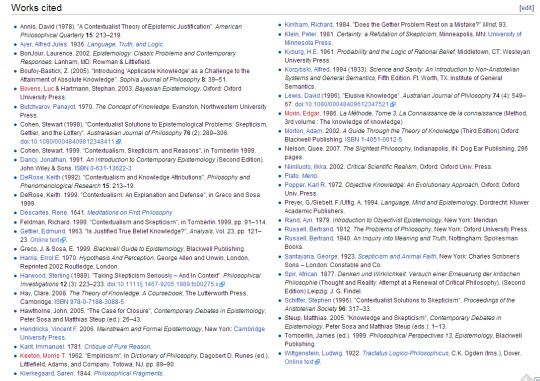Open Scepticism and Animal Faith link
Viewport: 540px width, 381px height.
(397, 256)
